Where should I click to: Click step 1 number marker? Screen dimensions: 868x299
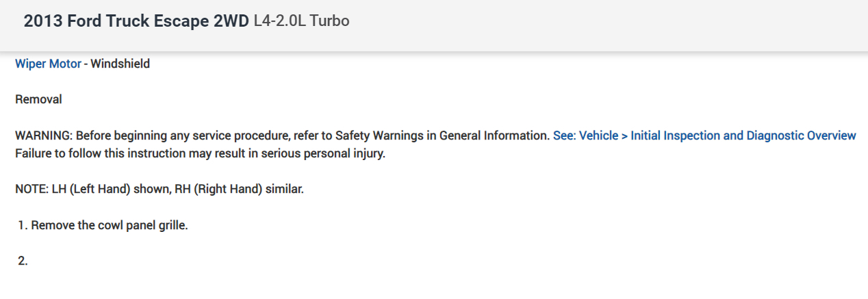pyautogui.click(x=23, y=225)
